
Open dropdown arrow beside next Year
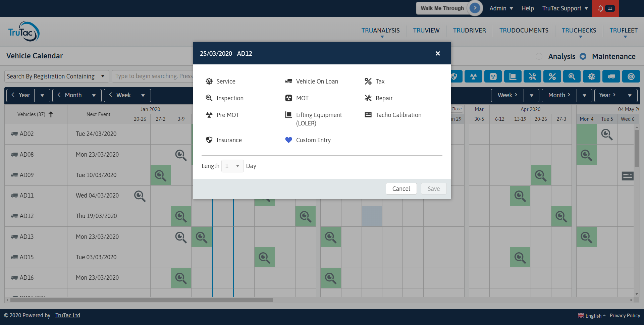[x=630, y=96]
